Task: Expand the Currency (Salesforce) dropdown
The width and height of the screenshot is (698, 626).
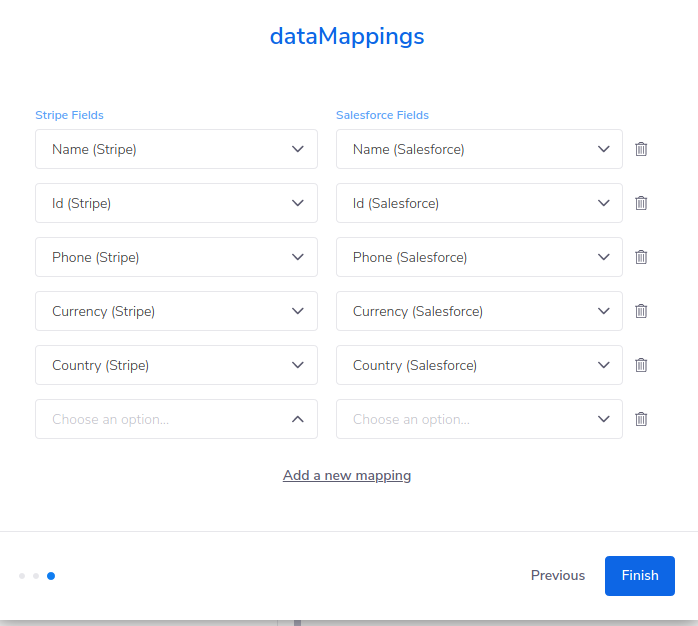Action: [x=479, y=311]
